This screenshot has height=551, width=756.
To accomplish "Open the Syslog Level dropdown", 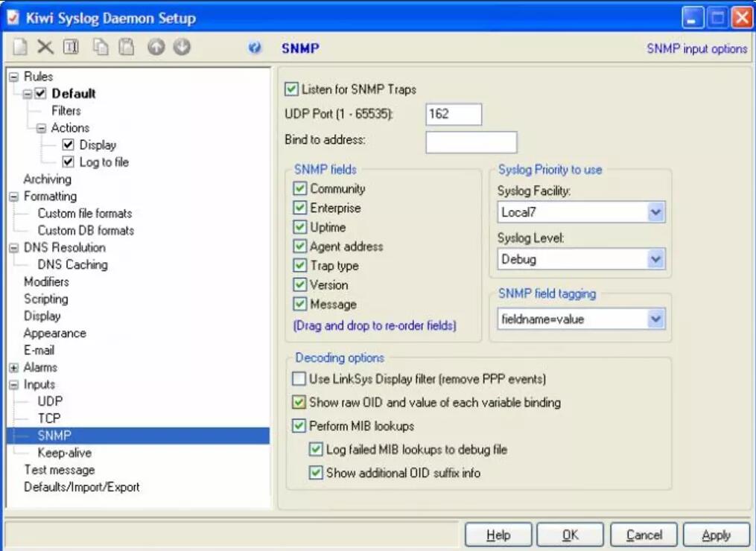I will tap(655, 259).
